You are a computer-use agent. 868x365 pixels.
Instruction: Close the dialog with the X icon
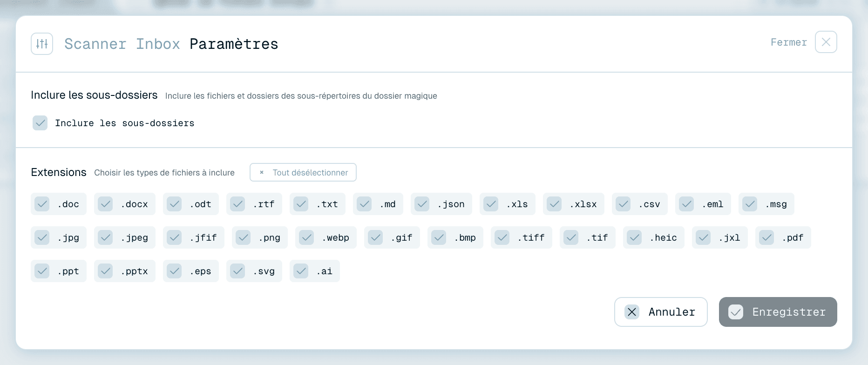(826, 42)
